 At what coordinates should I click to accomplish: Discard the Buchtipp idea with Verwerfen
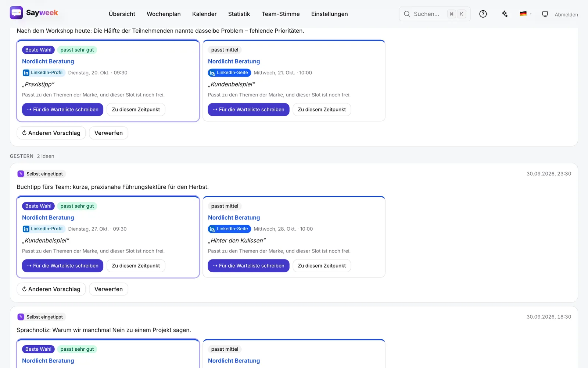click(108, 289)
